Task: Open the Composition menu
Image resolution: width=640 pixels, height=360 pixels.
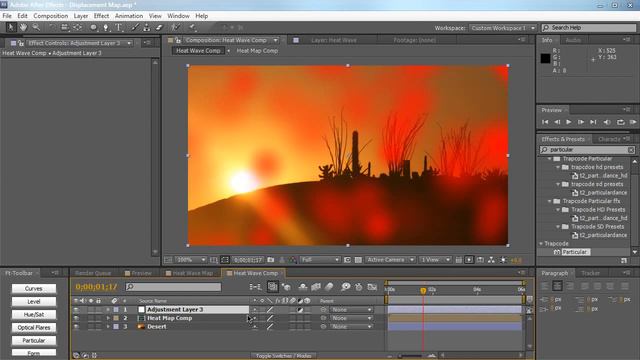Action: (51, 16)
